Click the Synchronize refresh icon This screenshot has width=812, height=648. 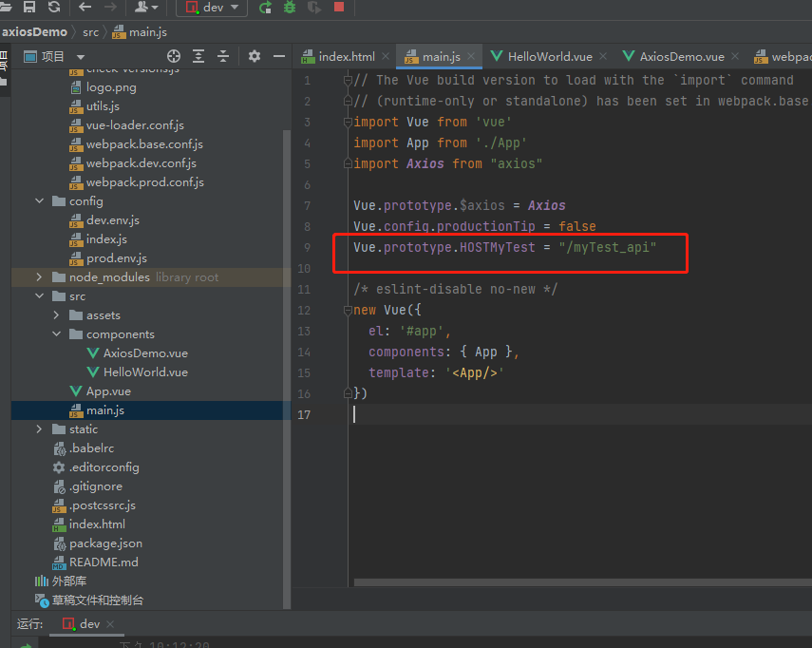click(54, 7)
